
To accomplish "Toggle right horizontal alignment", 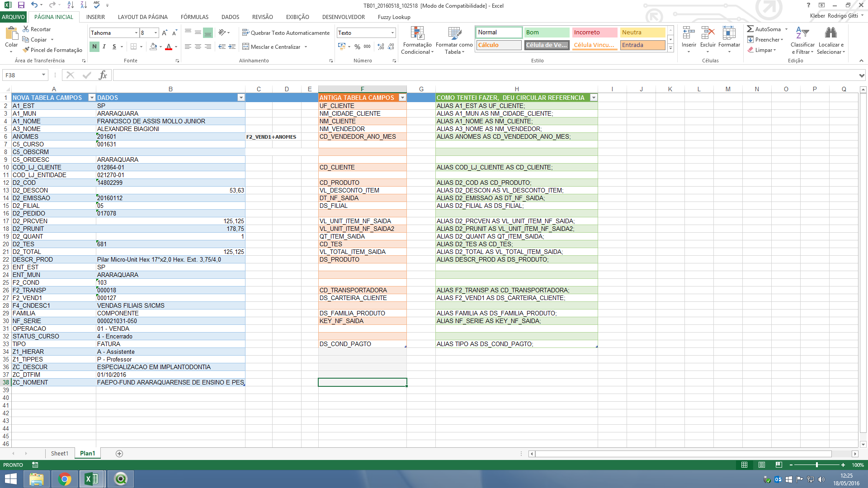I will point(208,47).
